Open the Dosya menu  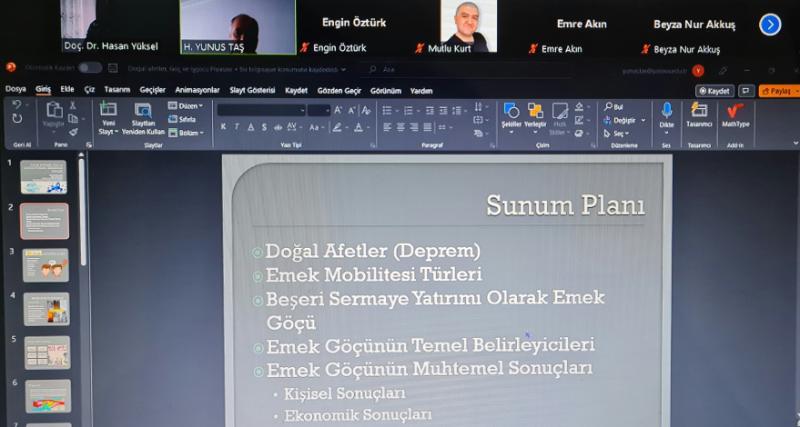coord(15,89)
